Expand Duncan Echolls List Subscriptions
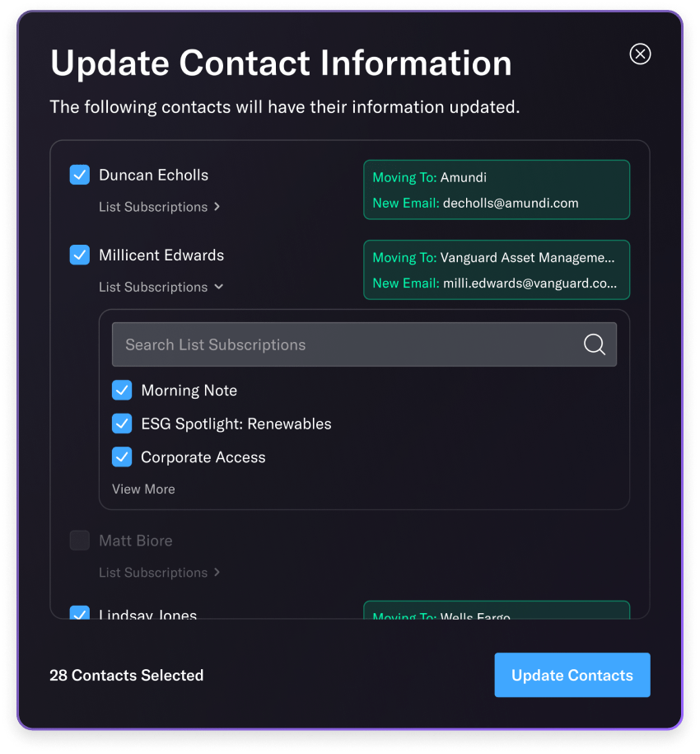Image resolution: width=700 pixels, height=754 pixels. (x=159, y=207)
